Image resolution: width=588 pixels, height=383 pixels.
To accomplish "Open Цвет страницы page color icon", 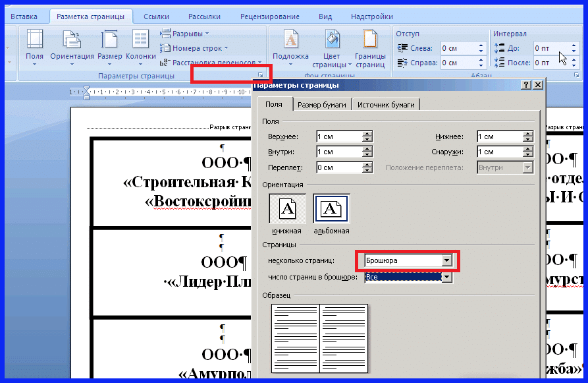I will point(332,41).
